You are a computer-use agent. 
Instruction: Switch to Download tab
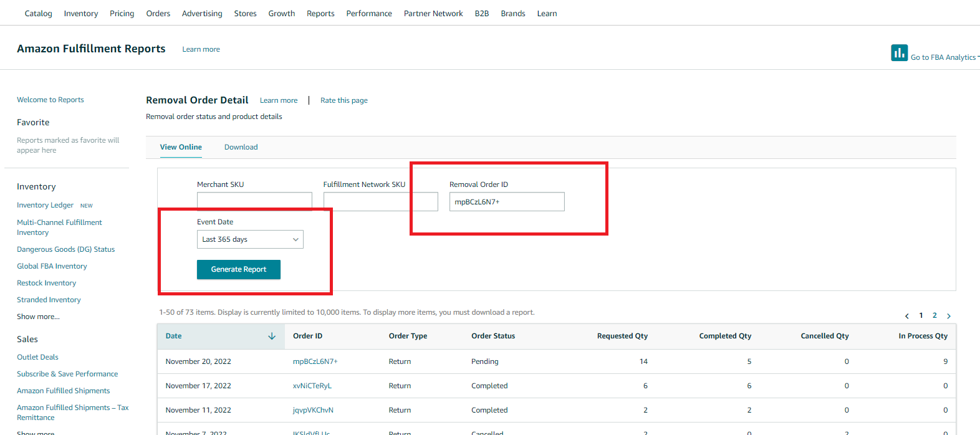(x=241, y=147)
